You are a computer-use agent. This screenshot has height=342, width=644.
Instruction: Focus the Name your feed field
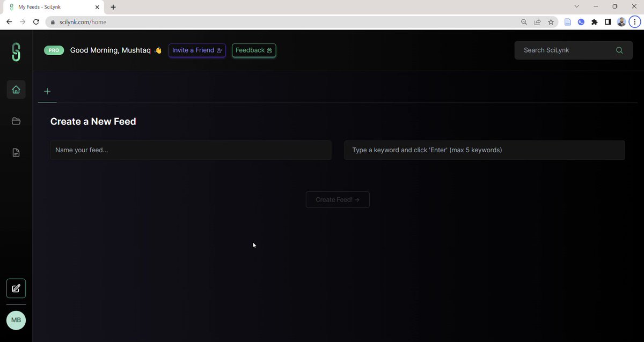(x=191, y=150)
